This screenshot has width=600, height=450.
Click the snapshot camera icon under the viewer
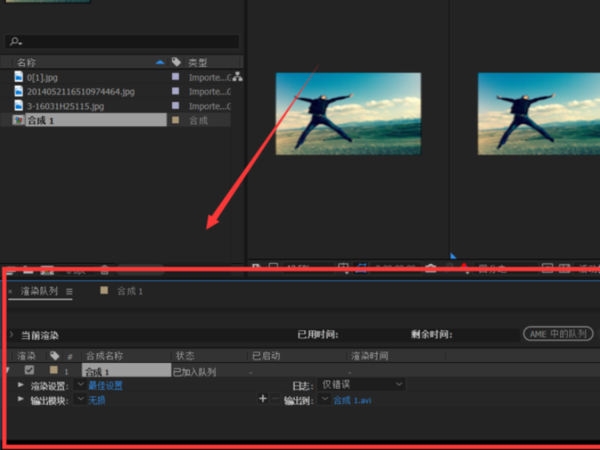(431, 268)
